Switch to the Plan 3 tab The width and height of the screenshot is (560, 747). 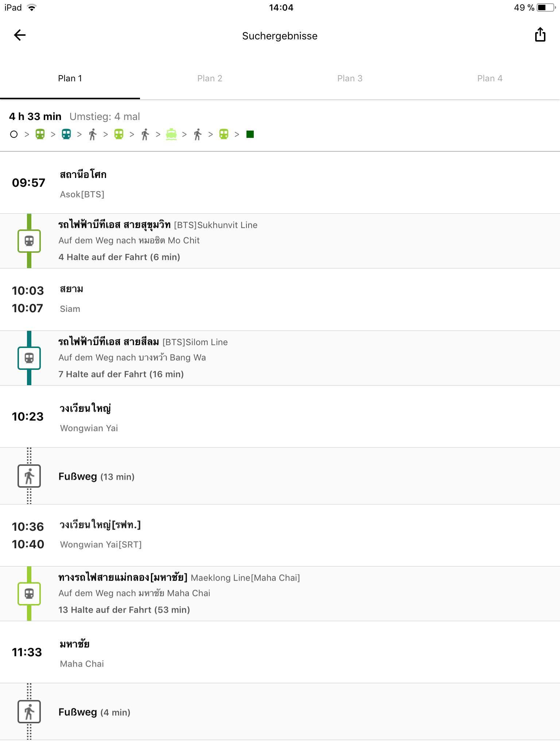point(350,78)
